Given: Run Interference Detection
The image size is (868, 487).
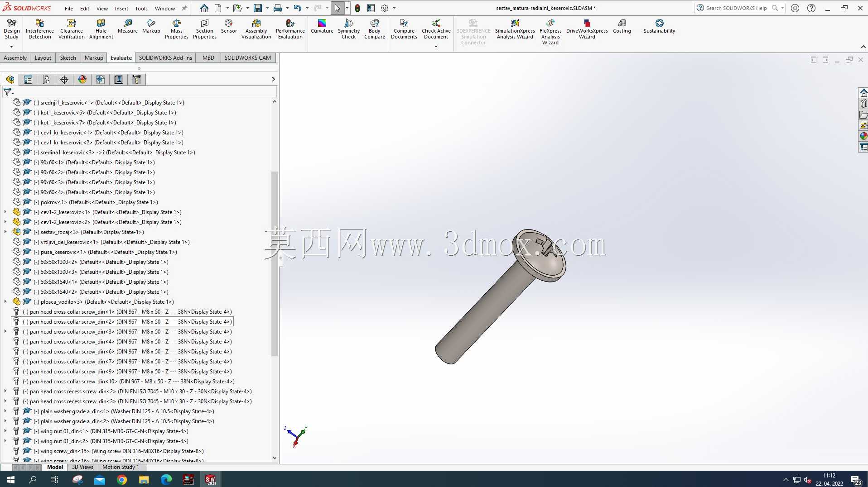Looking at the screenshot, I should 40,30.
